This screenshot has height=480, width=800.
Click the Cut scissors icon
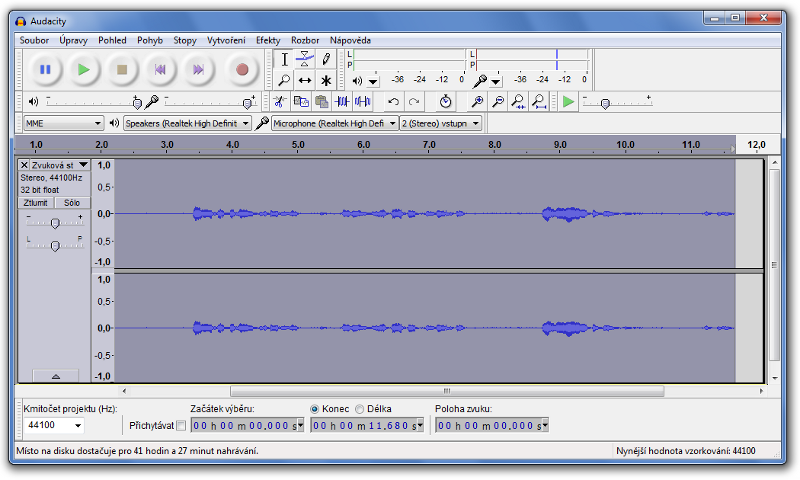(279, 101)
